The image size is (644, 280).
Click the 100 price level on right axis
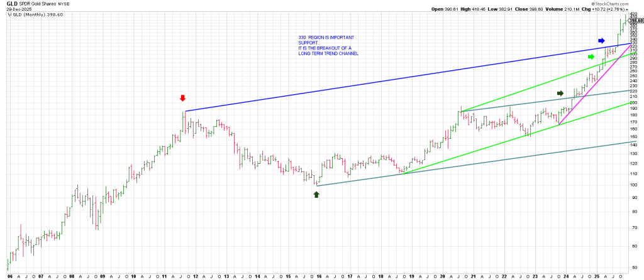coord(631,185)
